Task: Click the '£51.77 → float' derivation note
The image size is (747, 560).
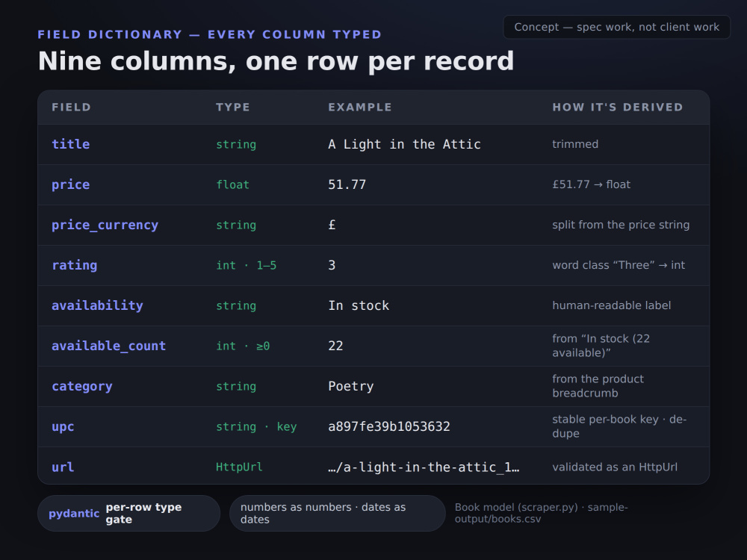Action: (x=591, y=184)
